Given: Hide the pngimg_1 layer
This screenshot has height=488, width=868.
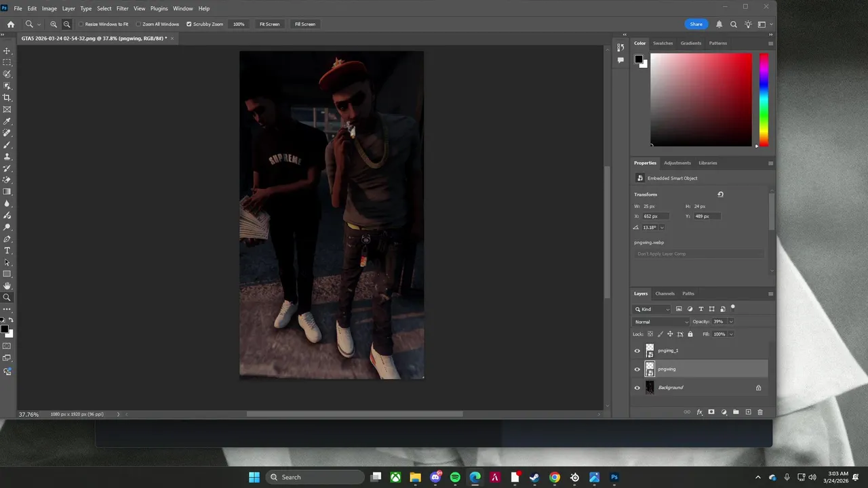Looking at the screenshot, I should point(637,351).
